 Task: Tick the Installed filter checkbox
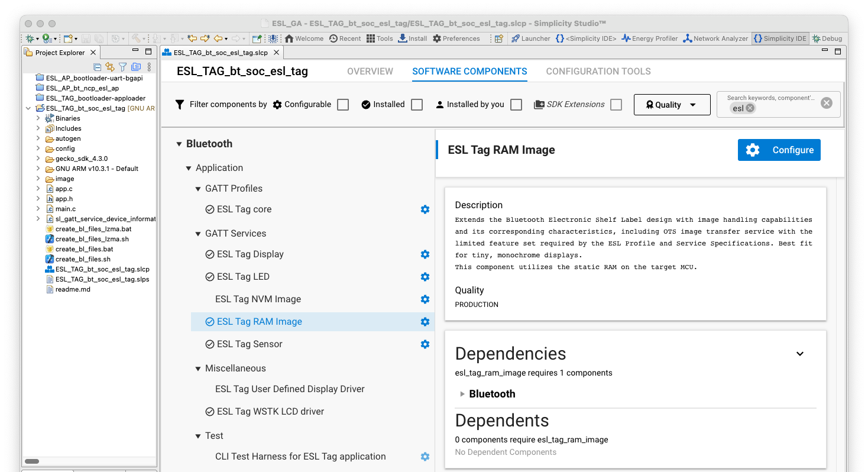(417, 105)
